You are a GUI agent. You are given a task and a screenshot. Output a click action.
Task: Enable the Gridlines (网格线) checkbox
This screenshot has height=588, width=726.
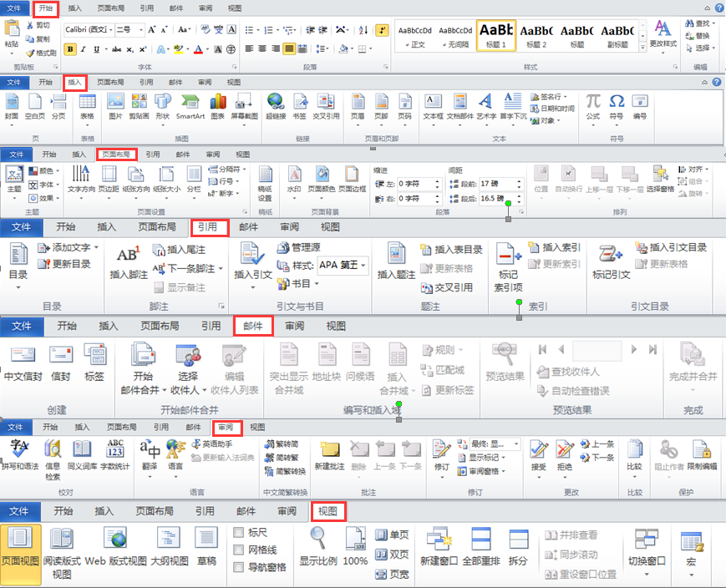click(238, 550)
